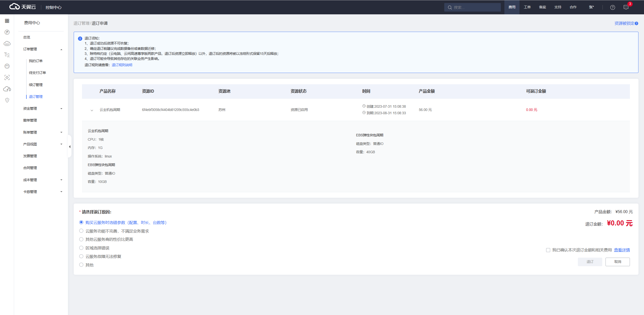Open the 退订规则说明 link

pos(122,65)
